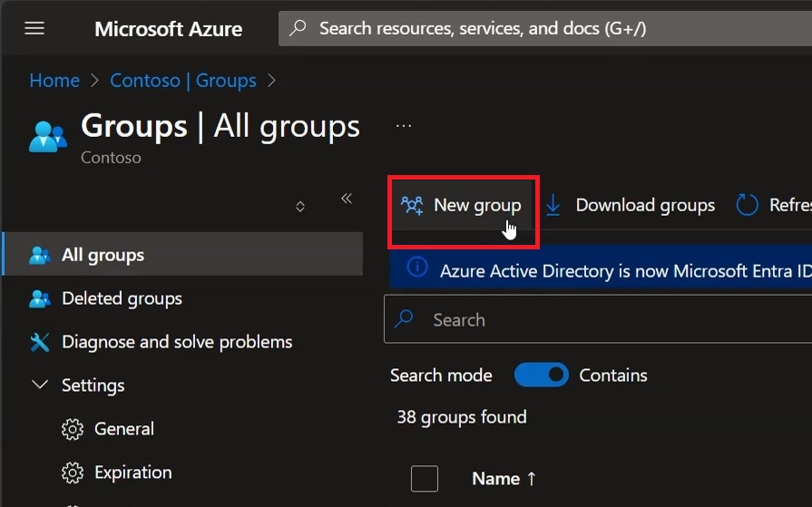Go to Home breadcrumb

54,81
